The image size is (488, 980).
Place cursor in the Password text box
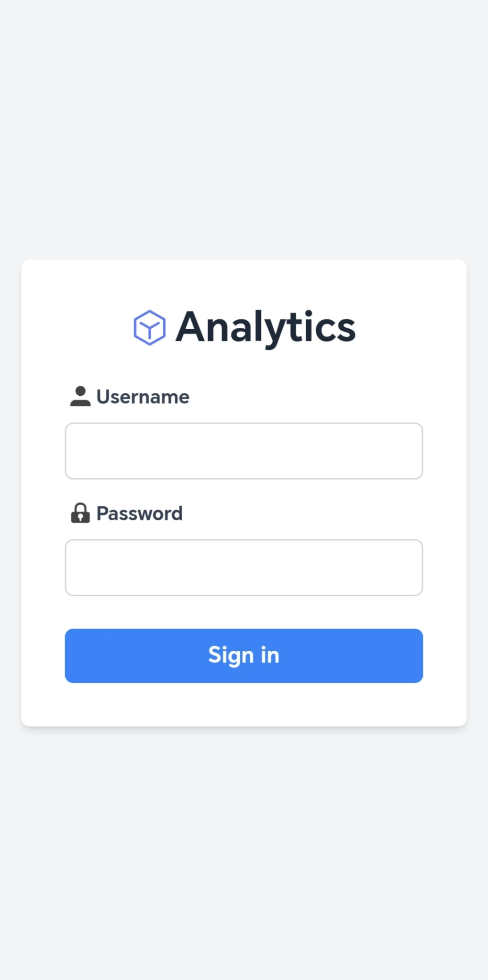(244, 568)
